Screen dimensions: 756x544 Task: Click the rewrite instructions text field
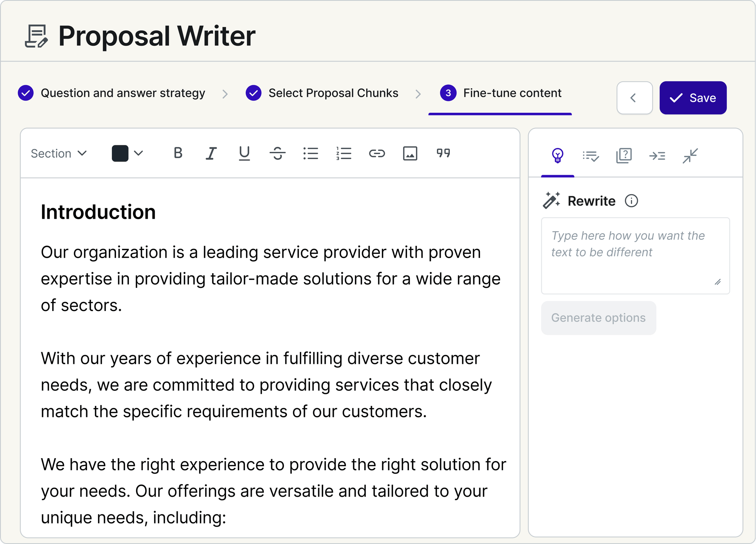coord(635,256)
